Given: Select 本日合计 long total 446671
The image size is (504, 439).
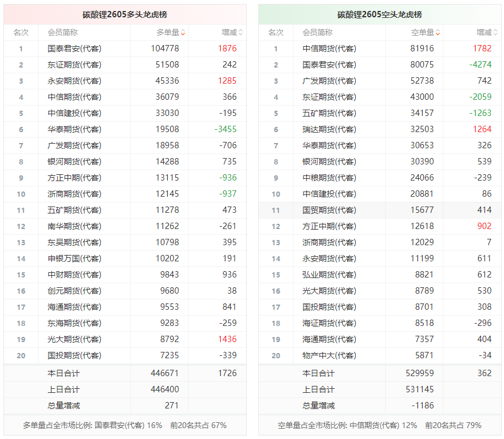Looking at the screenshot, I should 164,373.
